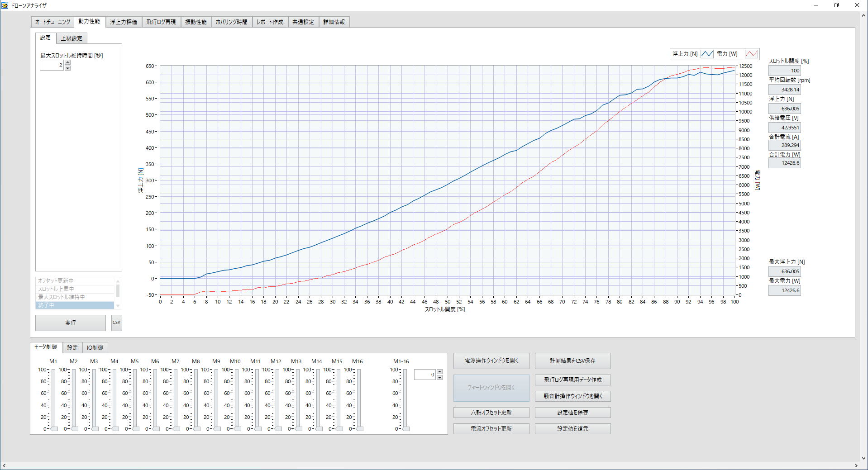Decrement the M1-16 throttle value
Screen dimensions: 868x470
439,377
